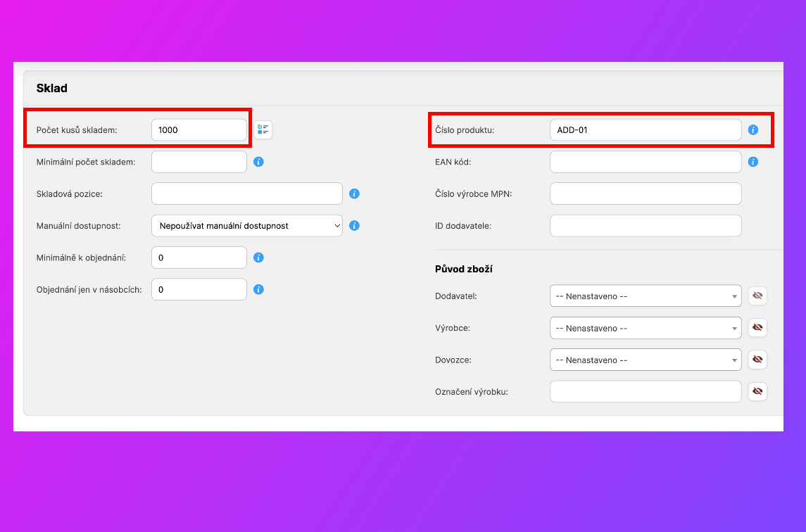Viewport: 806px width, 532px height.
Task: Click info icon for Objednání jen v násobcích
Action: tap(258, 289)
